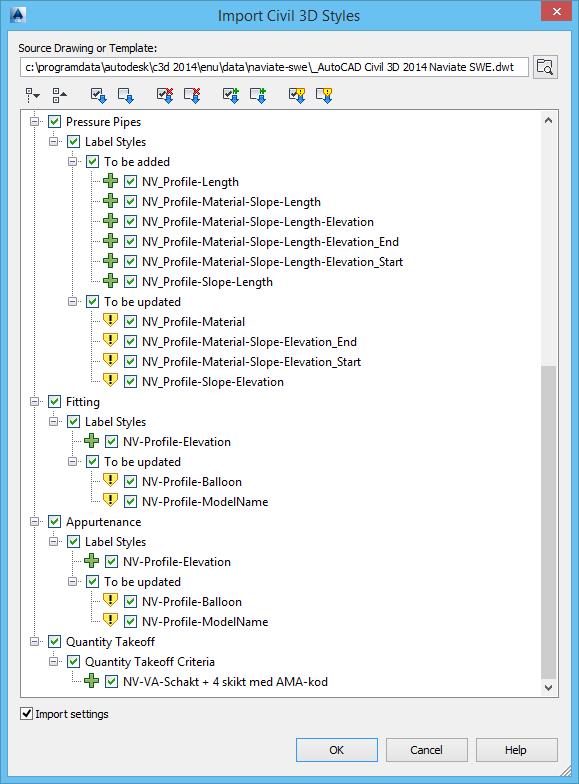Click the Collapse All tree toolbar icon
The width and height of the screenshot is (579, 784).
tap(60, 95)
